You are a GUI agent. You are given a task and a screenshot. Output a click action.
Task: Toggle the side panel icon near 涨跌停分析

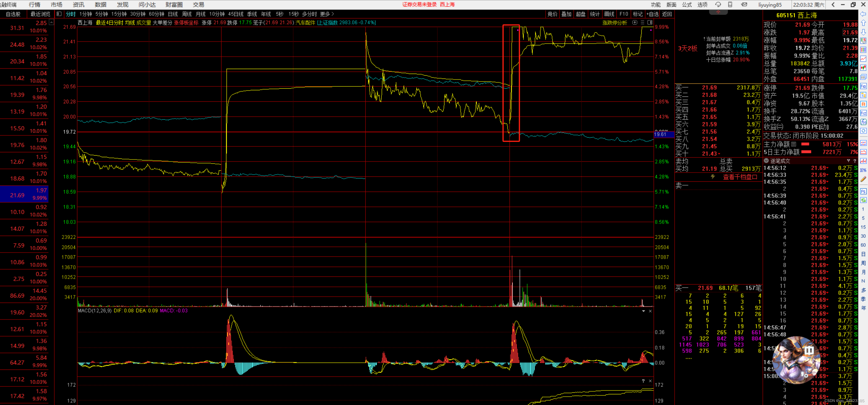(x=650, y=23)
